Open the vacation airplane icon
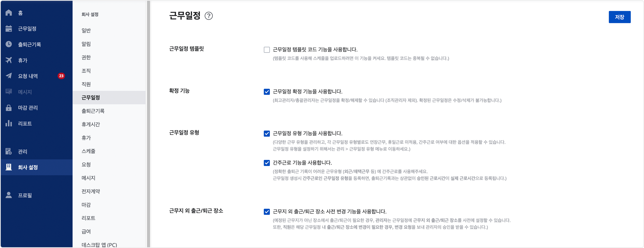 coord(9,60)
